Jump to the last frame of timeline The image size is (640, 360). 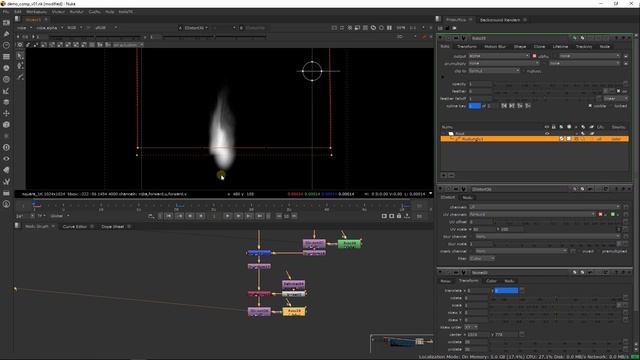point(260,216)
